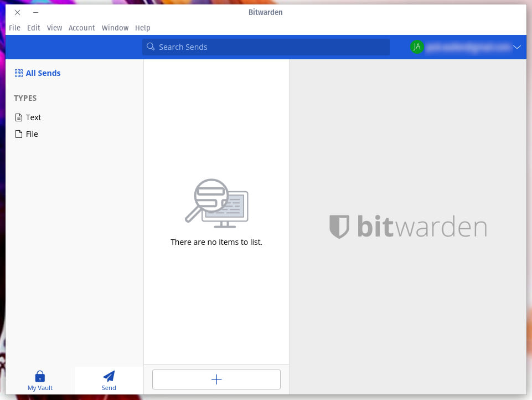Screen dimensions: 532x400
Task: Open the Edit menu
Action: [x=33, y=28]
